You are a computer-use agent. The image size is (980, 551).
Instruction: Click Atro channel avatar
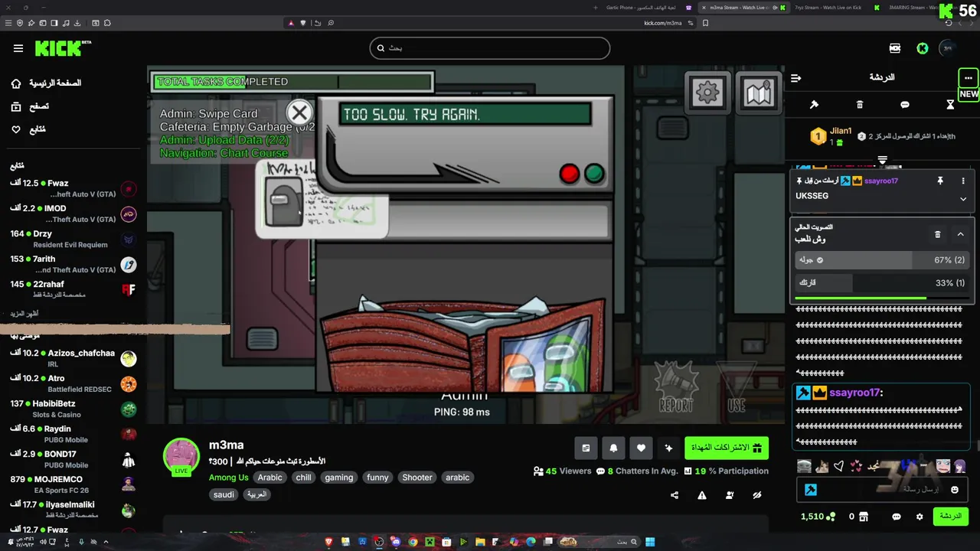click(129, 383)
